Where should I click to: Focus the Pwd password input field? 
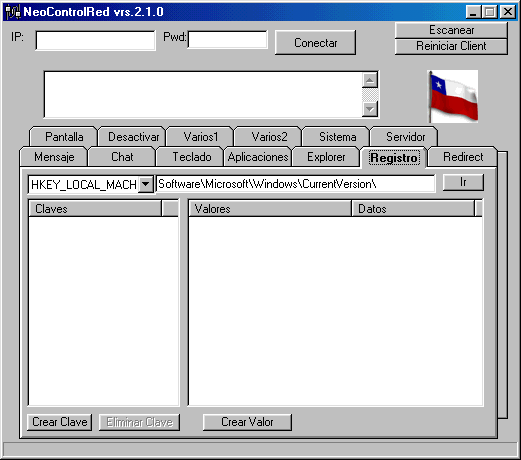click(228, 40)
